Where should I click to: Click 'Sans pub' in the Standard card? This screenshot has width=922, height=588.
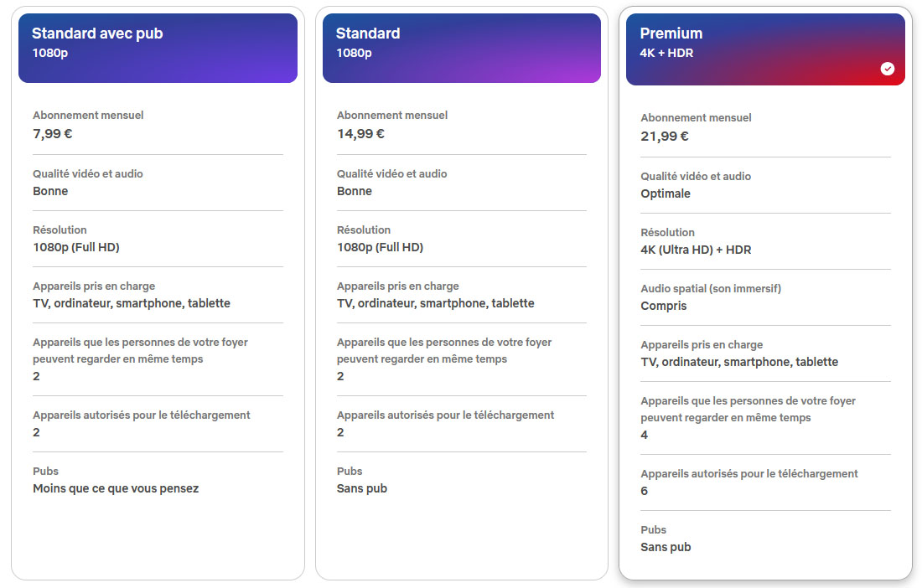(x=361, y=488)
